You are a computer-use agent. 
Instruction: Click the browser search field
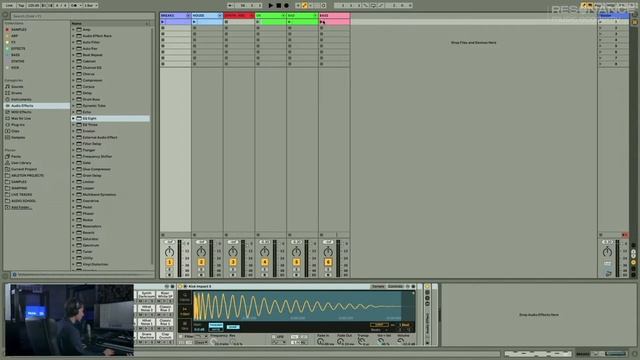[82, 16]
